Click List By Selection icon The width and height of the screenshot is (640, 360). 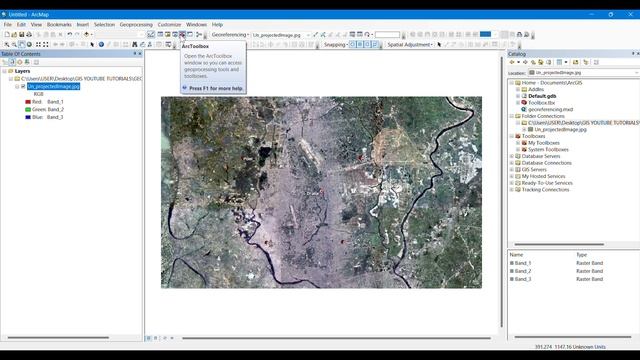(x=27, y=62)
